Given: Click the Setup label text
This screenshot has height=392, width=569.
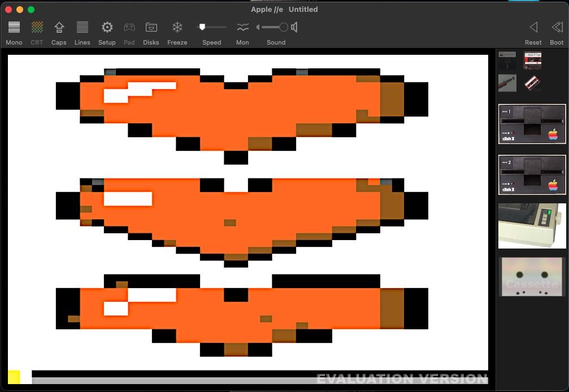Looking at the screenshot, I should 107,42.
